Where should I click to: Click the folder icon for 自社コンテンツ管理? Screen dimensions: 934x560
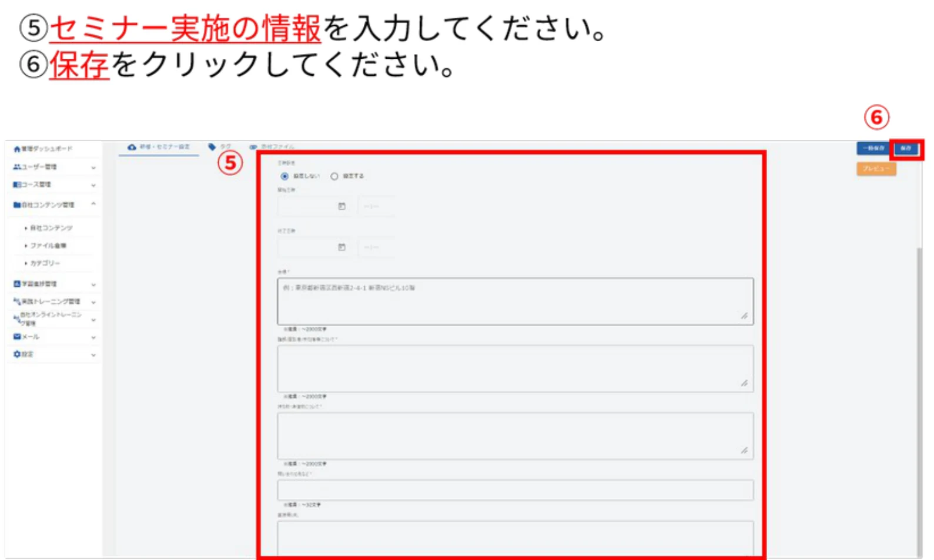coord(16,205)
